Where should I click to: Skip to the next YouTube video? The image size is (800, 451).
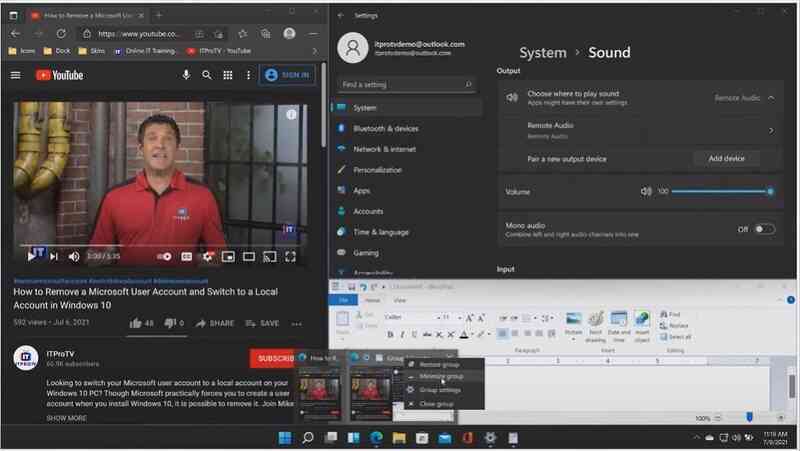pos(54,256)
